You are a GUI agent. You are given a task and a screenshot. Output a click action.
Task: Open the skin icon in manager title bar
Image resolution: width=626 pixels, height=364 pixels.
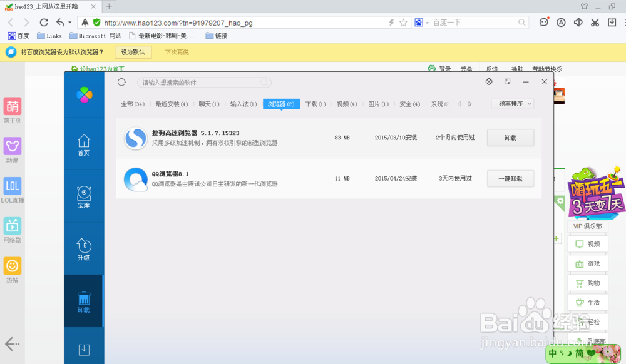coord(489,82)
